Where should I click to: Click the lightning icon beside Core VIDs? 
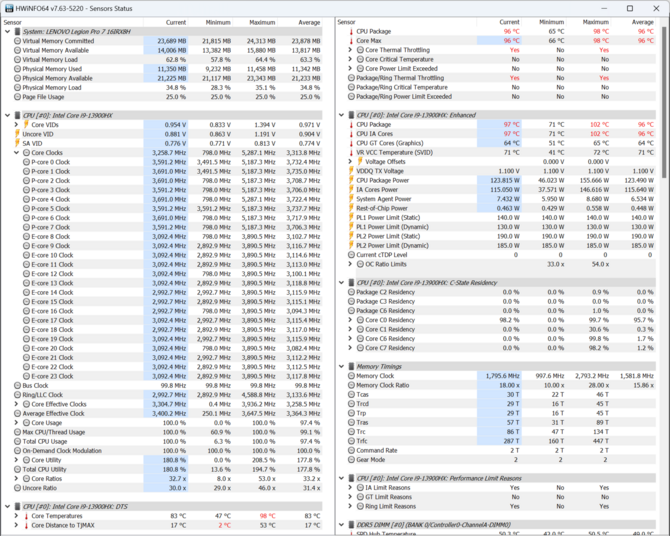coord(26,124)
